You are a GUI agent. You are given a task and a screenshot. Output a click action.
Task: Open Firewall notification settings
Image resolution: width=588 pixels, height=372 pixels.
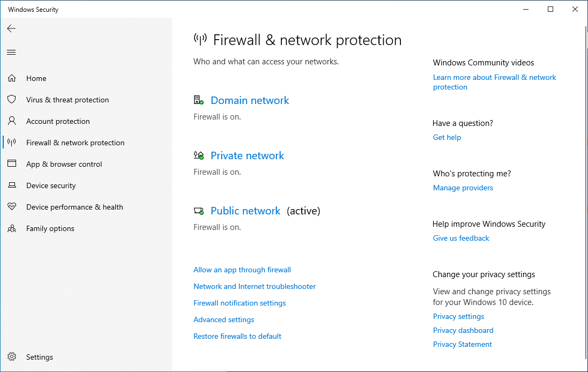coord(239,303)
